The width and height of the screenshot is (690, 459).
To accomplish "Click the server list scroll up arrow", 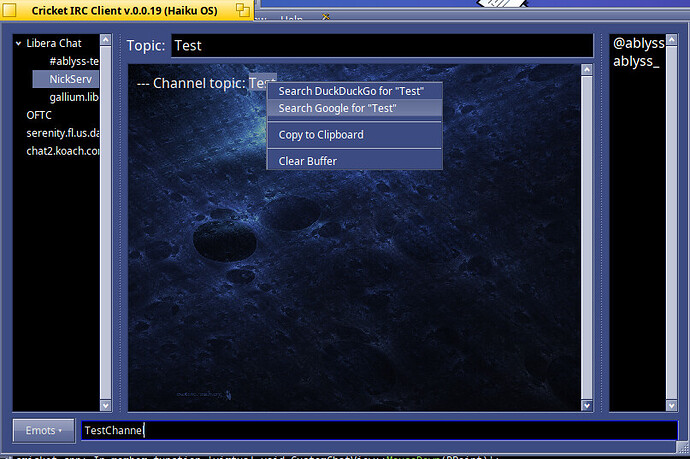I will (106, 40).
